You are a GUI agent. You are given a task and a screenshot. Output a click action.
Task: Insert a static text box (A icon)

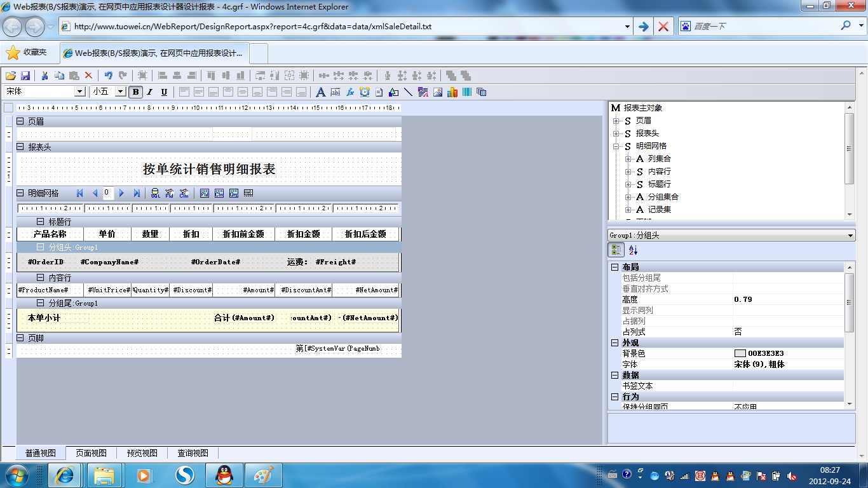[320, 92]
